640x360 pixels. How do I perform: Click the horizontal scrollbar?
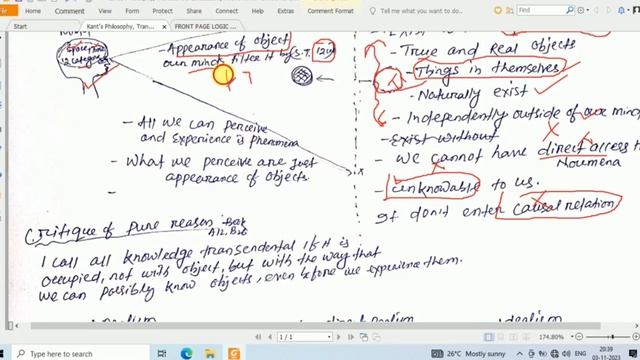pos(315,326)
